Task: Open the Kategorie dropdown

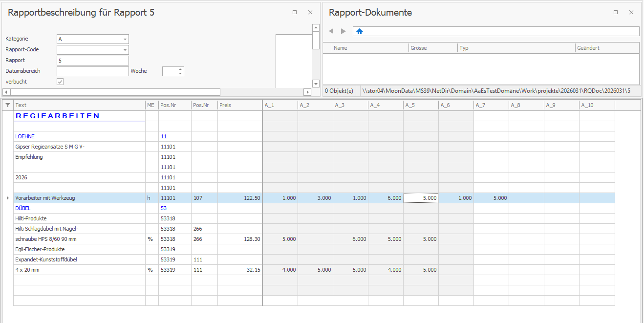Action: [125, 39]
